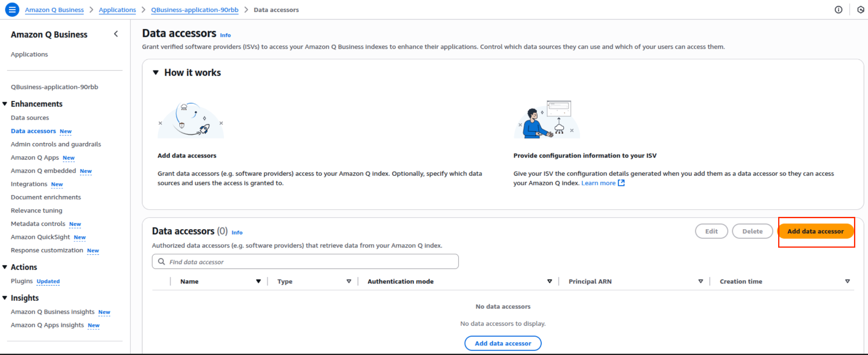Open Amazon Q Apps sidebar item
868x355 pixels.
[x=35, y=158]
